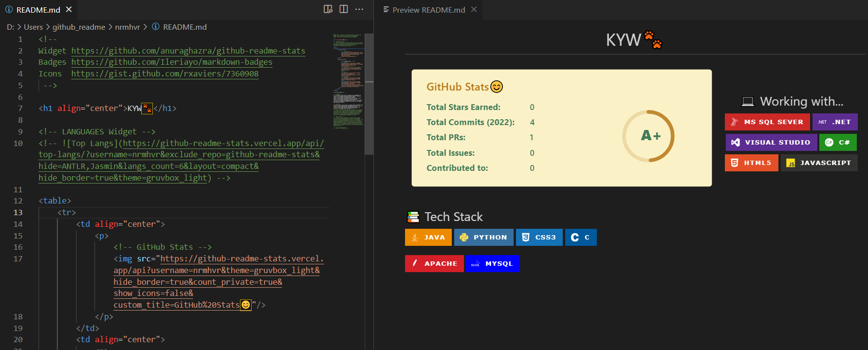The image size is (868, 350).
Task: Click the paw prints emoji in preview heading
Action: pyautogui.click(x=653, y=39)
